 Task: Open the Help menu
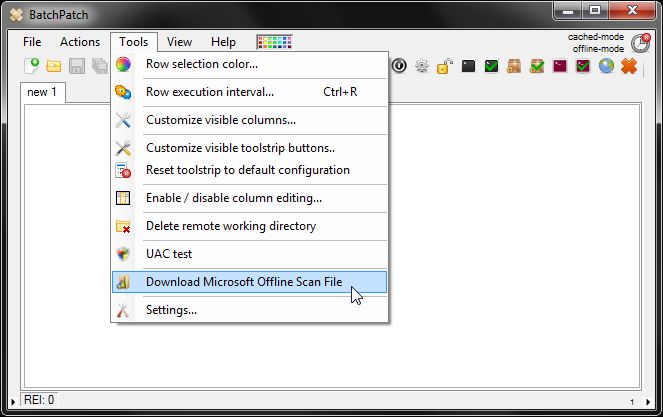pyautogui.click(x=223, y=42)
